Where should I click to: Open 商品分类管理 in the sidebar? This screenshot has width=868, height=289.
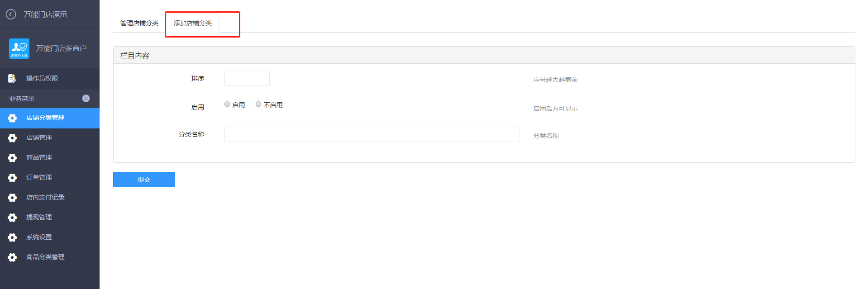(x=50, y=257)
